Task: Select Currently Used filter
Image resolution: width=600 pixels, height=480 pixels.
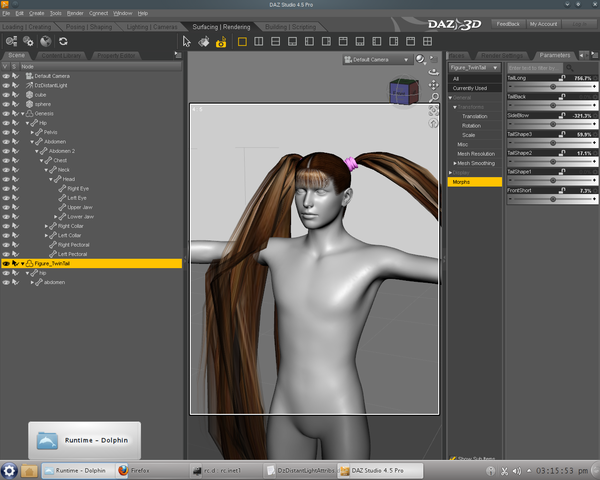Action: [x=474, y=88]
